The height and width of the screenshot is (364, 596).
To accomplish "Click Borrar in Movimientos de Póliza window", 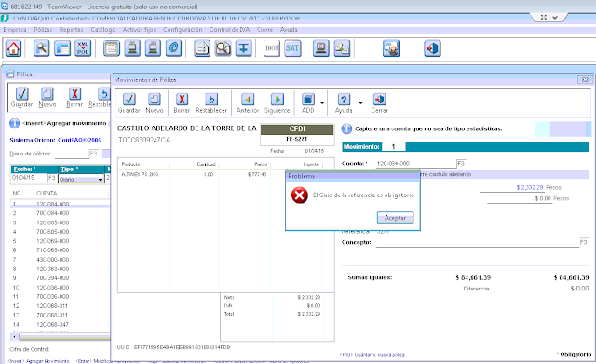I will 182,103.
